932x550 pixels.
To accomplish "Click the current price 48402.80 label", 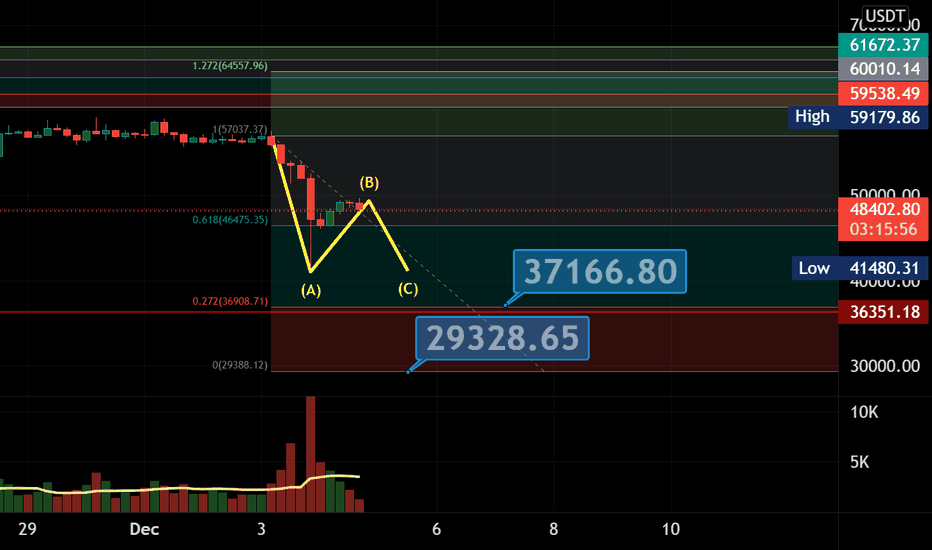I will (883, 209).
